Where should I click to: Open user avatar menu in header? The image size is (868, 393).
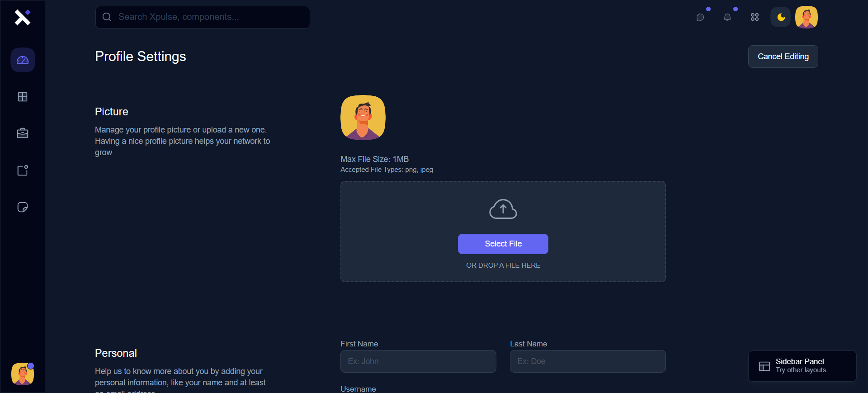[x=806, y=17]
